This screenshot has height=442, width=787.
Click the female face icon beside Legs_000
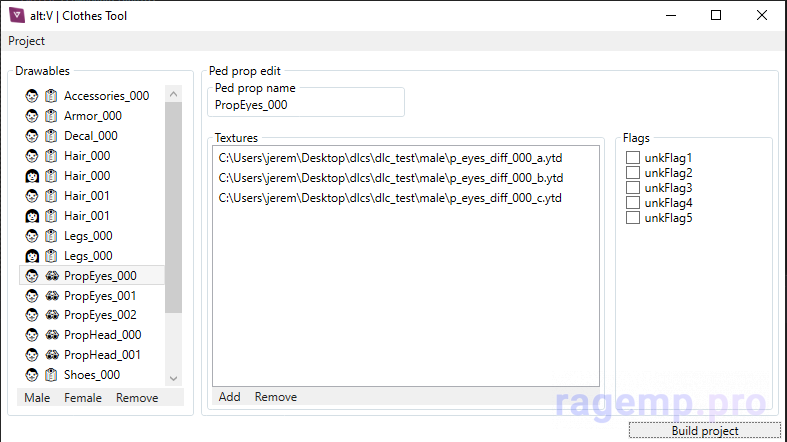coord(32,256)
